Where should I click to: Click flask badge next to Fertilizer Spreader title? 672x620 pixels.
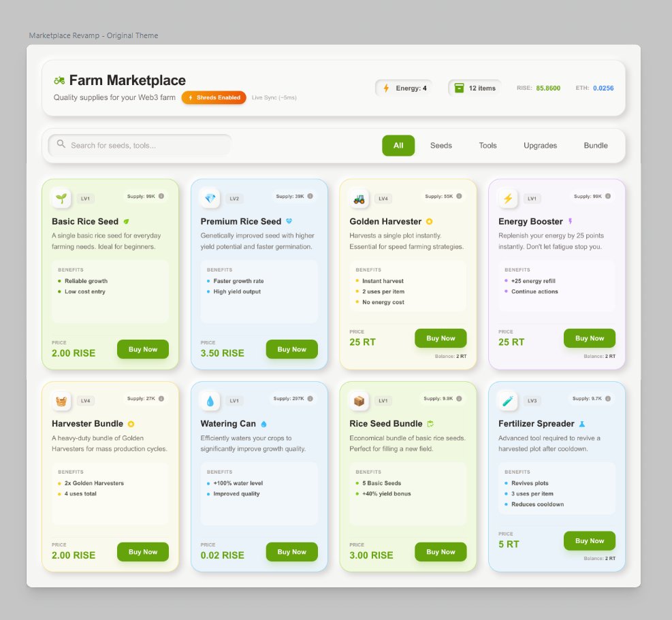582,424
